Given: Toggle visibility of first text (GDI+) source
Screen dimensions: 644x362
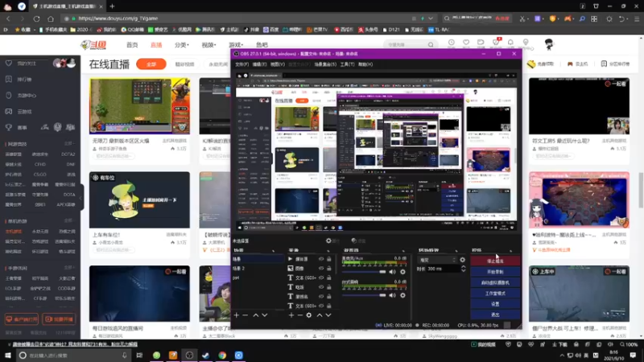Looking at the screenshot, I should 321,278.
